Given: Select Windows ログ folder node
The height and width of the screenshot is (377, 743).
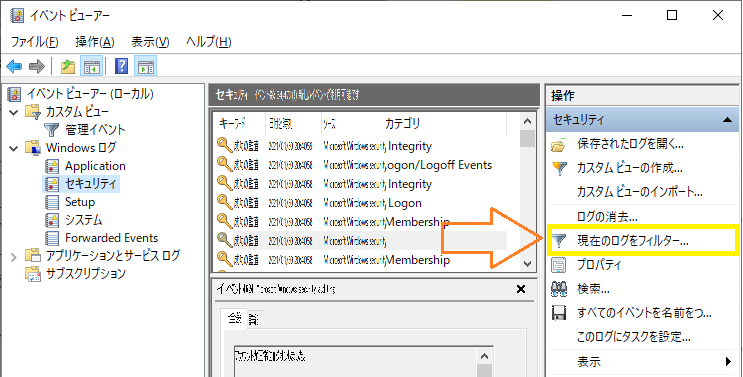Looking at the screenshot, I should [81, 148].
